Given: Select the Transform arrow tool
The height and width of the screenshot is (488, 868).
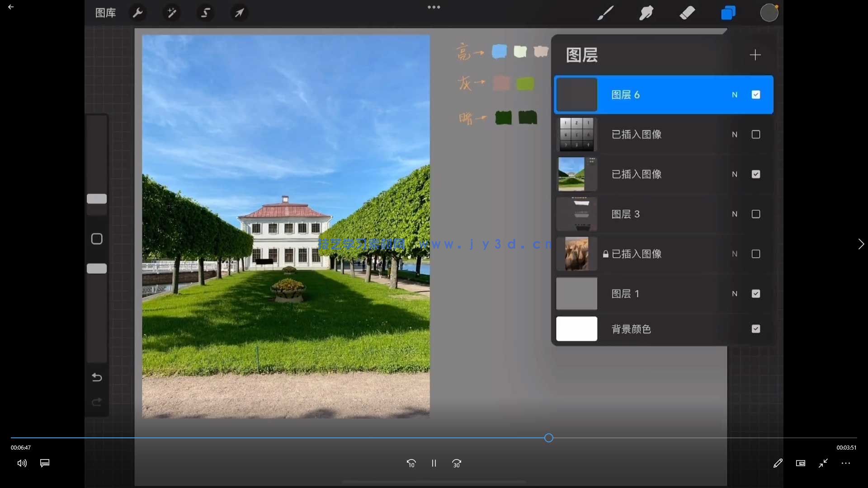Looking at the screenshot, I should (239, 13).
